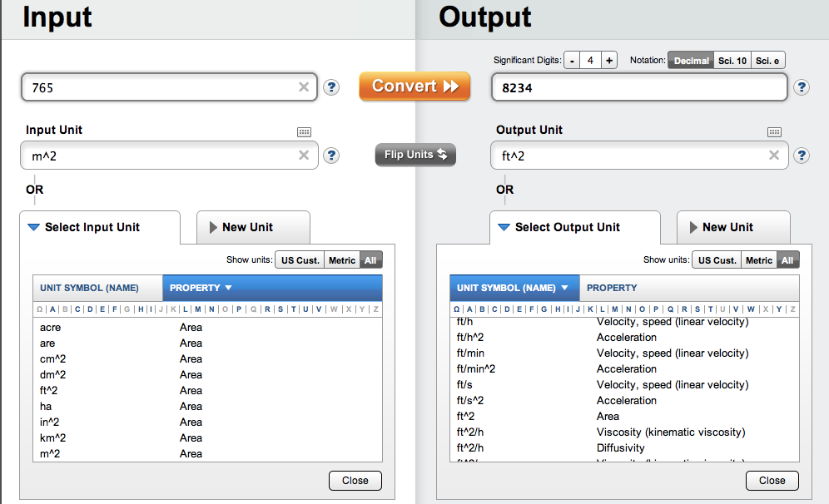
Task: Increase significant digits with plus button
Action: pyautogui.click(x=609, y=61)
